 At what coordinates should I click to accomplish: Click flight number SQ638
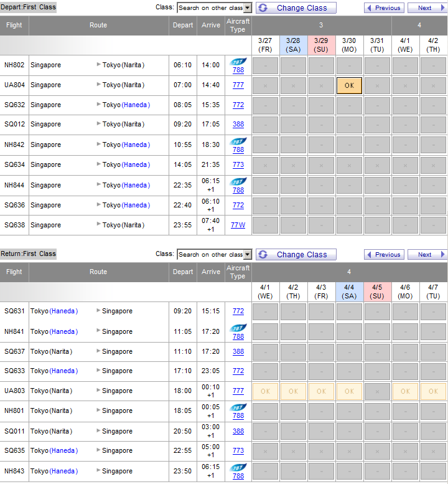(14, 225)
